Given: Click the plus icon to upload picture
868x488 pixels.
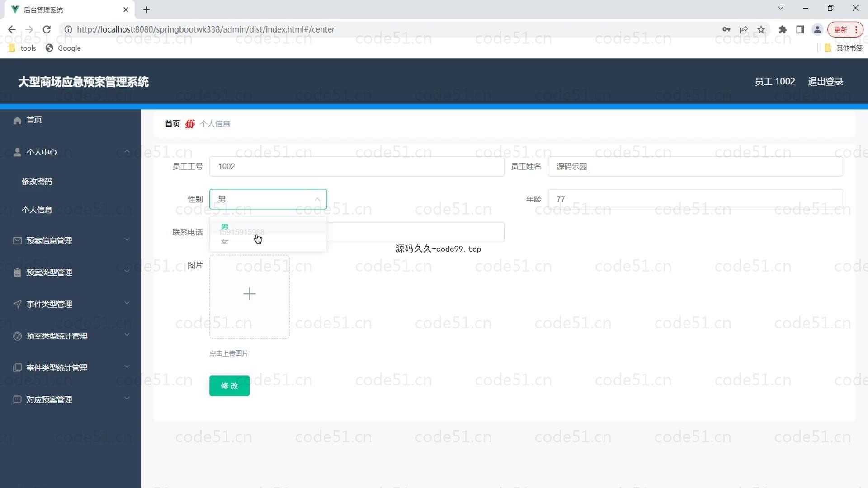Looking at the screenshot, I should 249,294.
